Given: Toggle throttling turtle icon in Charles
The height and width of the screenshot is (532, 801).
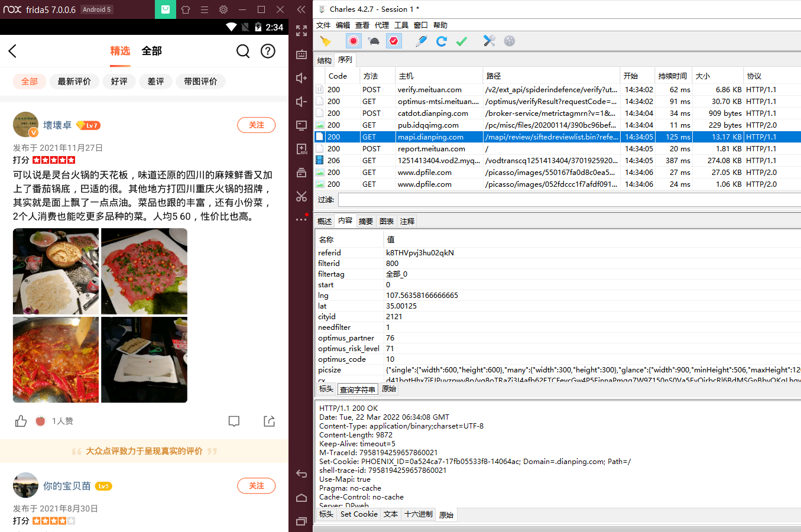Looking at the screenshot, I should (374, 41).
